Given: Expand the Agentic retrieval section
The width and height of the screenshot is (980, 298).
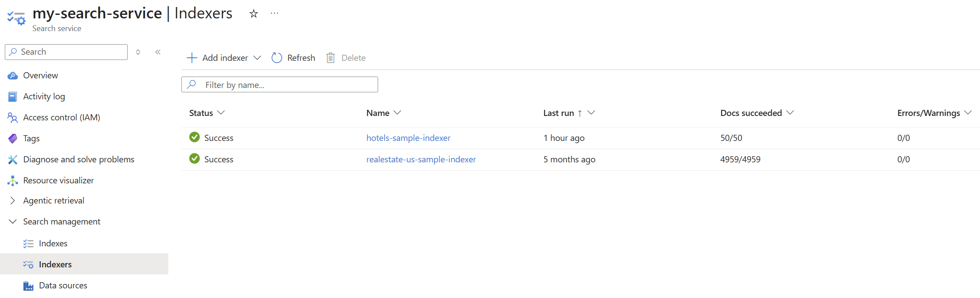Looking at the screenshot, I should 13,200.
